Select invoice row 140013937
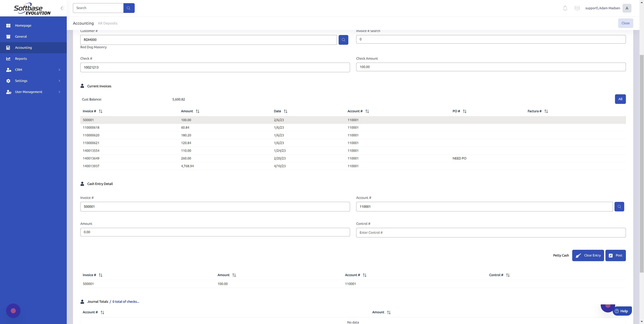 tap(353, 166)
